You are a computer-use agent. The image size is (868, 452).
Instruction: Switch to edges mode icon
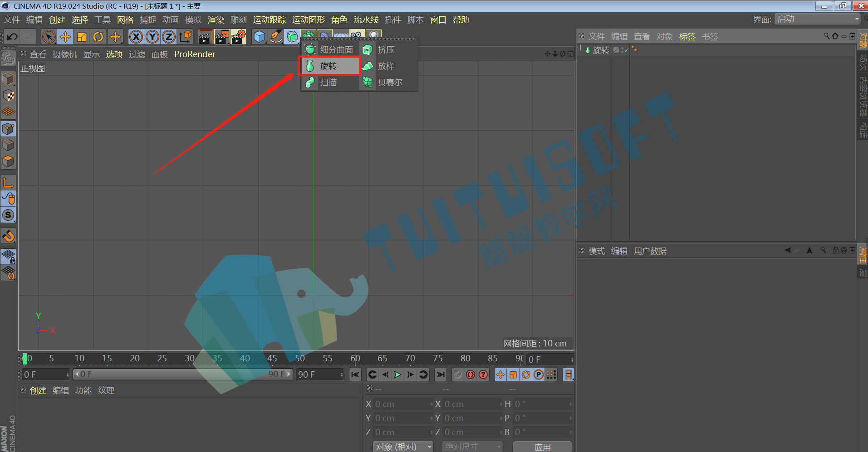click(8, 146)
